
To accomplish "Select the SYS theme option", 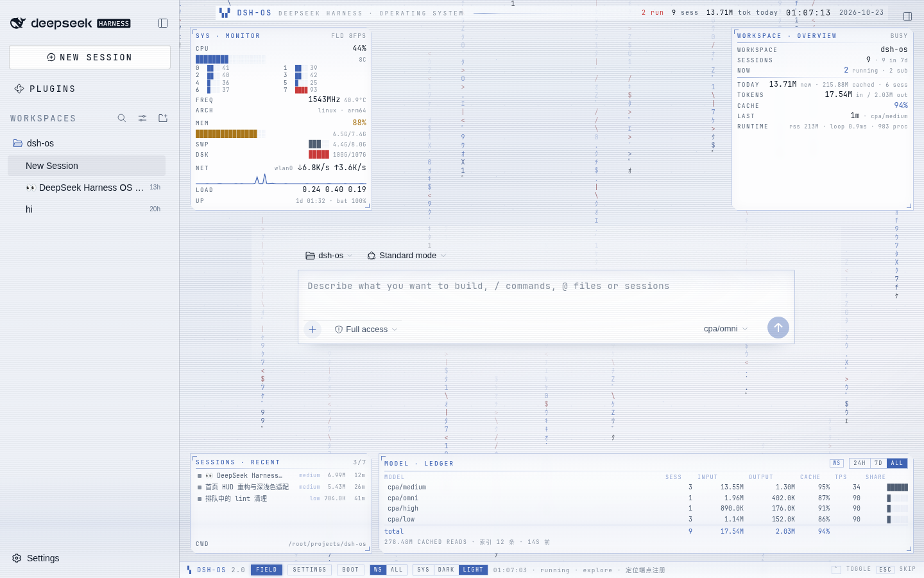I will (423, 570).
